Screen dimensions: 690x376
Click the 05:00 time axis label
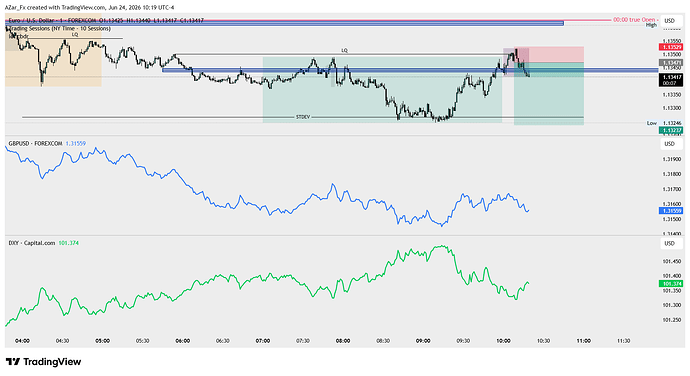tap(103, 341)
